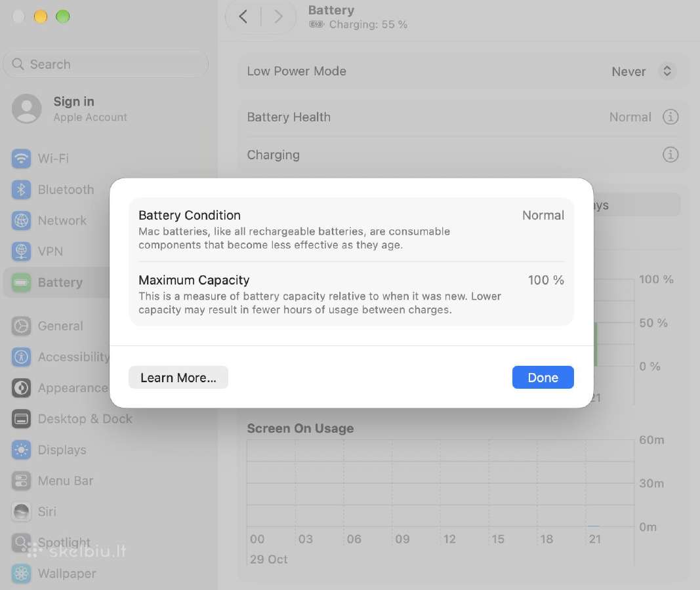Click the Screen On Usage heading
Screen dimensions: 700x590
click(300, 429)
